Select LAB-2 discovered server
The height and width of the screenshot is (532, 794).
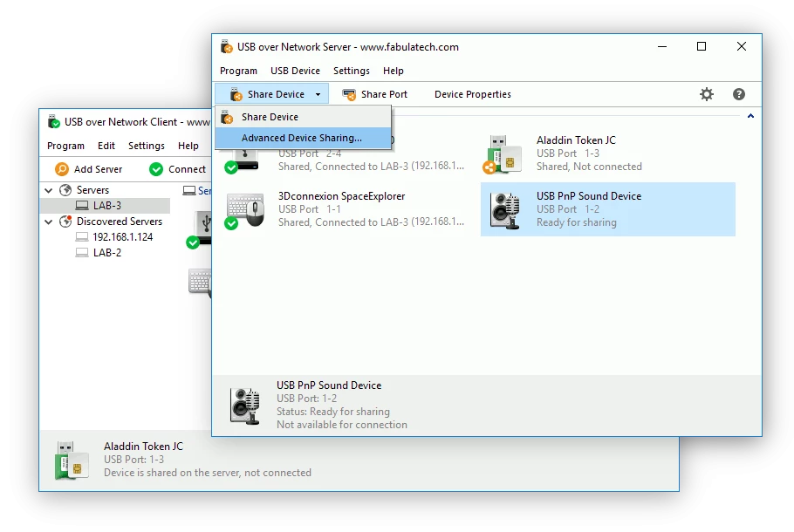106,253
